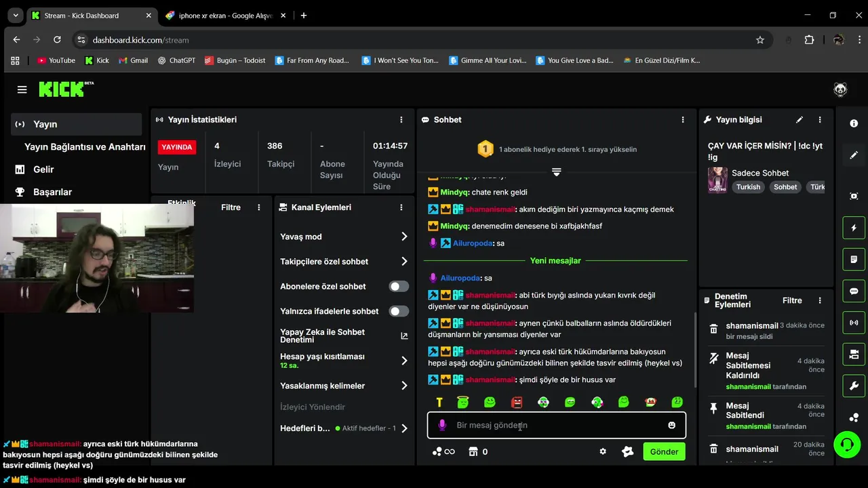
Task: Click the address bar showing dashboard.kick.com/stream
Action: pos(420,40)
